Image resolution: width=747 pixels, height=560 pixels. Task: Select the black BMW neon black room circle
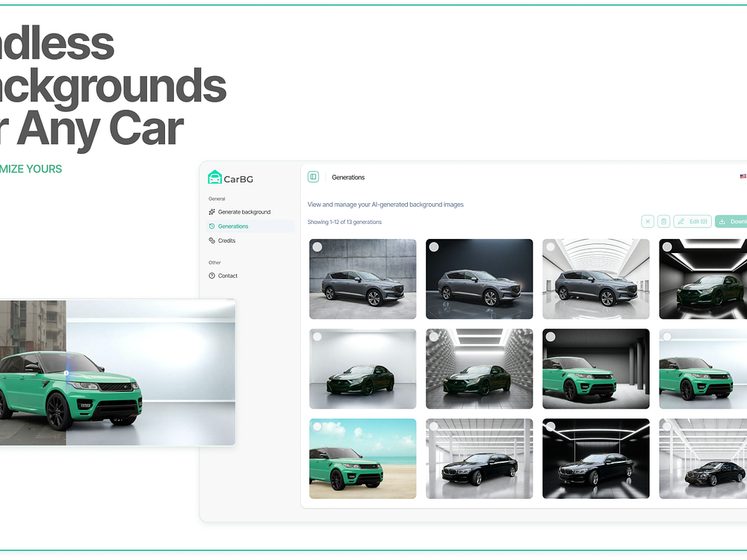pyautogui.click(x=551, y=426)
